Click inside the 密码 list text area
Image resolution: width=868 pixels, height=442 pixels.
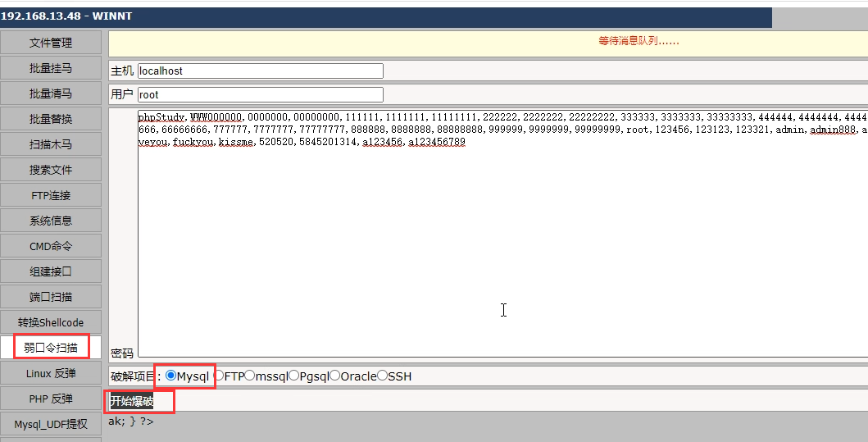[x=500, y=246]
